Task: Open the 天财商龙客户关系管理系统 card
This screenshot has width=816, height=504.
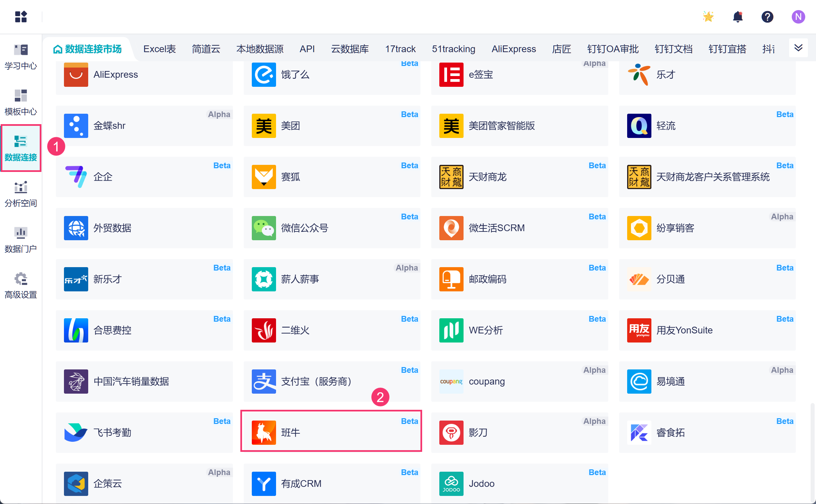Action: point(707,177)
